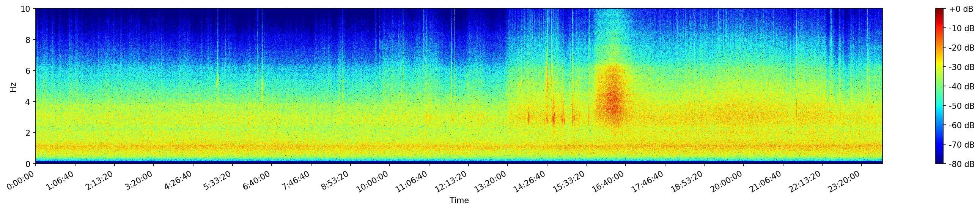
Task: Click the +0 dB colorbar label
Action: coord(961,9)
